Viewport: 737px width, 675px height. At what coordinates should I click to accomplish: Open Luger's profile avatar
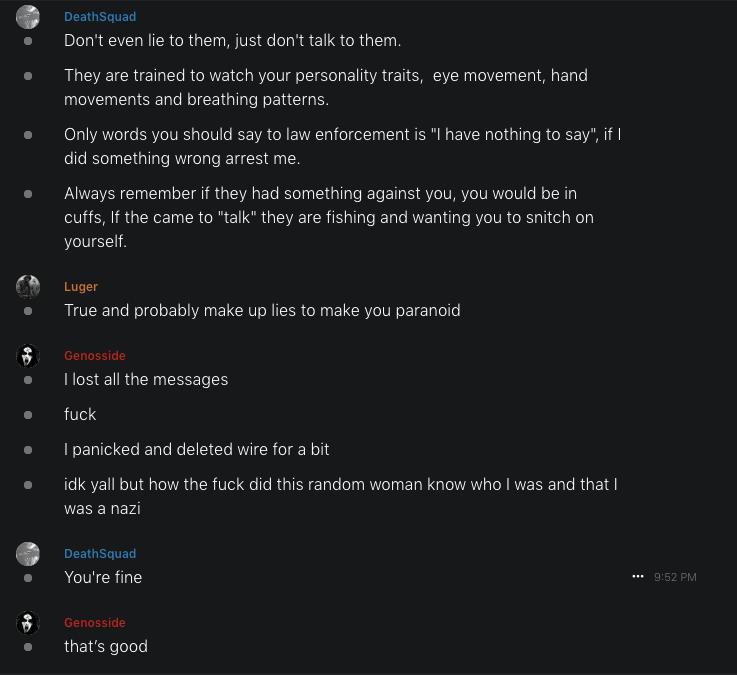pyautogui.click(x=28, y=287)
